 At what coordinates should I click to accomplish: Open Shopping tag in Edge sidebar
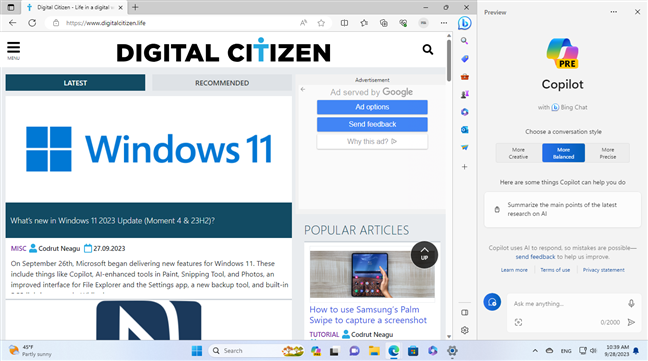click(465, 59)
